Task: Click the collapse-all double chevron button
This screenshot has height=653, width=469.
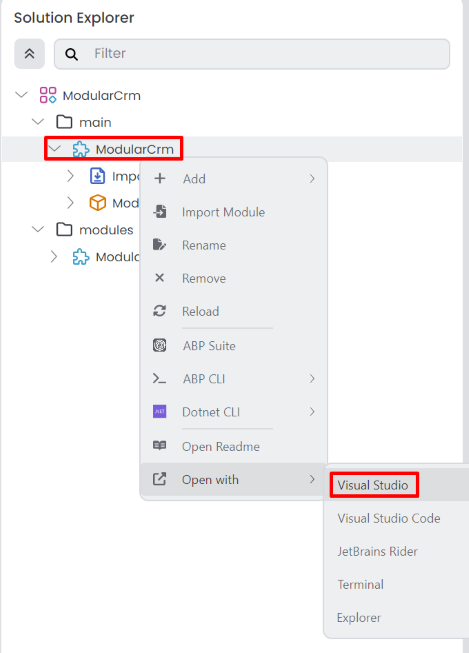Action: tap(30, 54)
